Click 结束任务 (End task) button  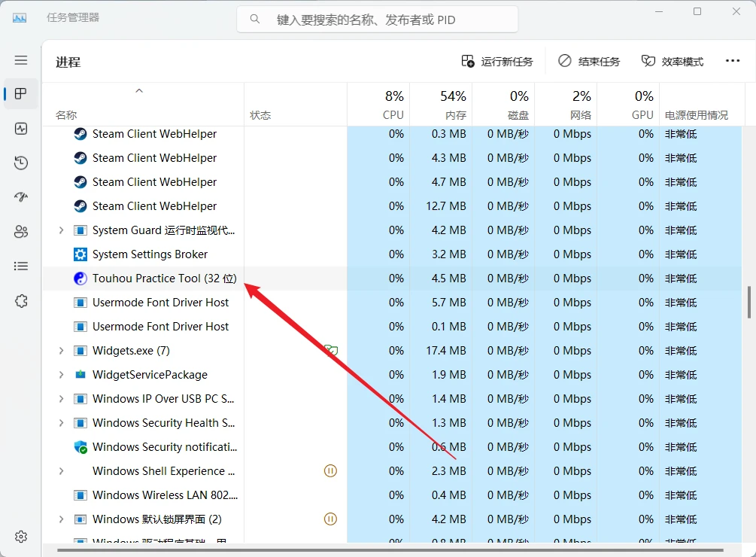click(589, 61)
